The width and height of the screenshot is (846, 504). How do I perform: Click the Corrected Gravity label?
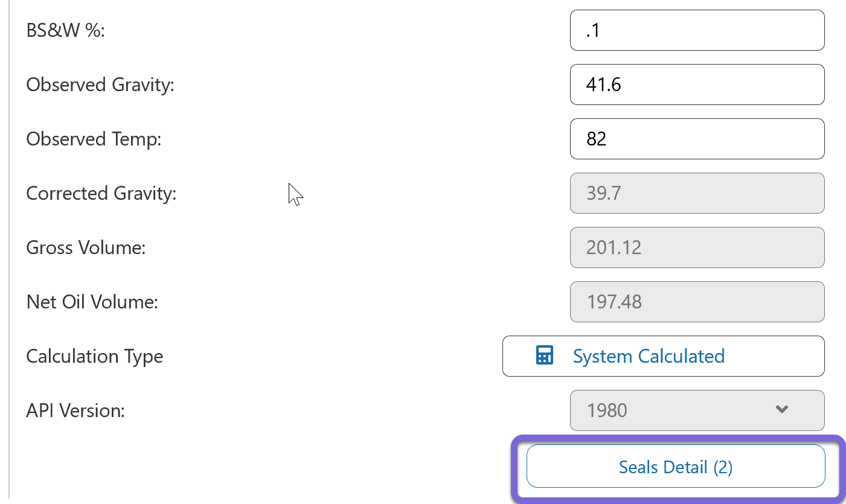tap(101, 194)
